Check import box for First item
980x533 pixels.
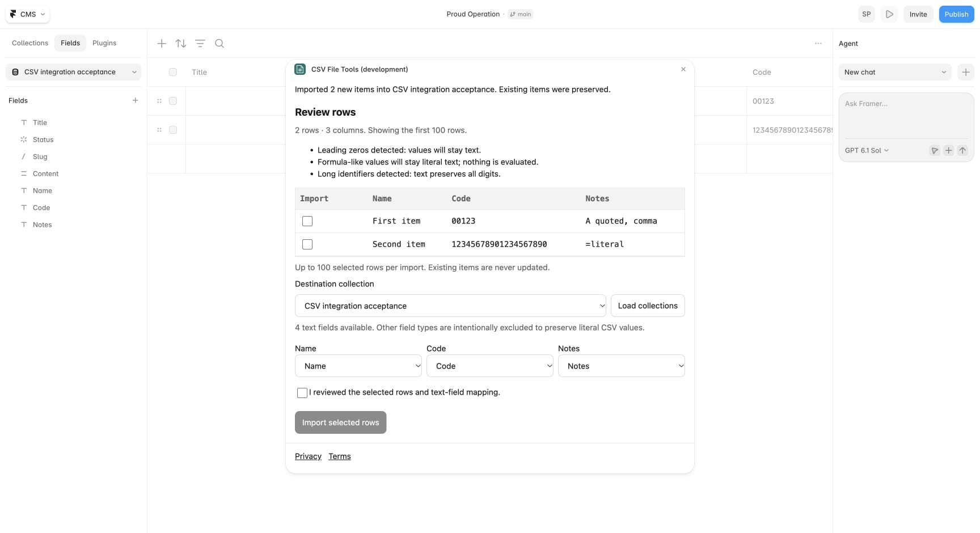tap(307, 221)
